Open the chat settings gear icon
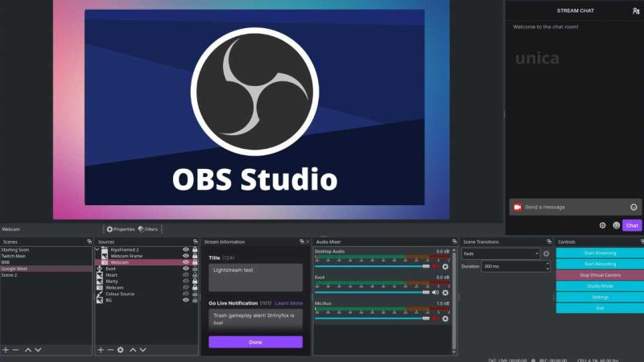This screenshot has width=644, height=362. [602, 225]
